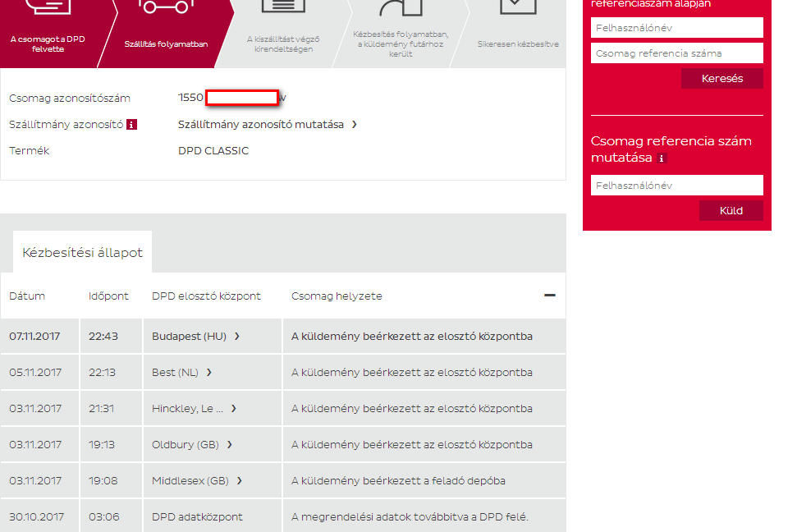Focus the Csomag referencia száma input field
The height and width of the screenshot is (532, 797).
click(x=676, y=53)
